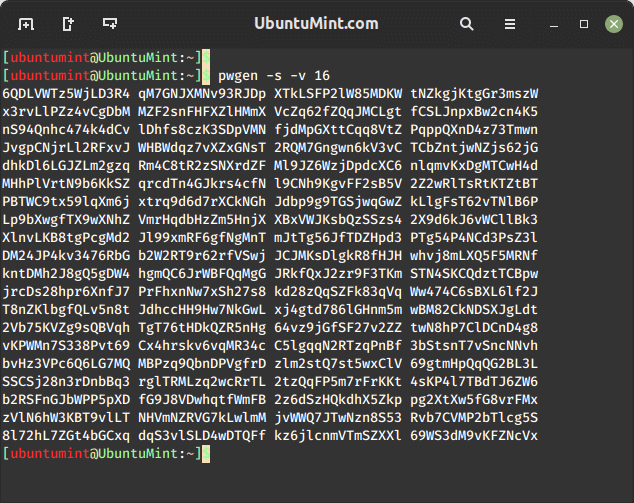Click the password TCbZntjwNZjs62jG
634x503 pixels.
tap(474, 148)
